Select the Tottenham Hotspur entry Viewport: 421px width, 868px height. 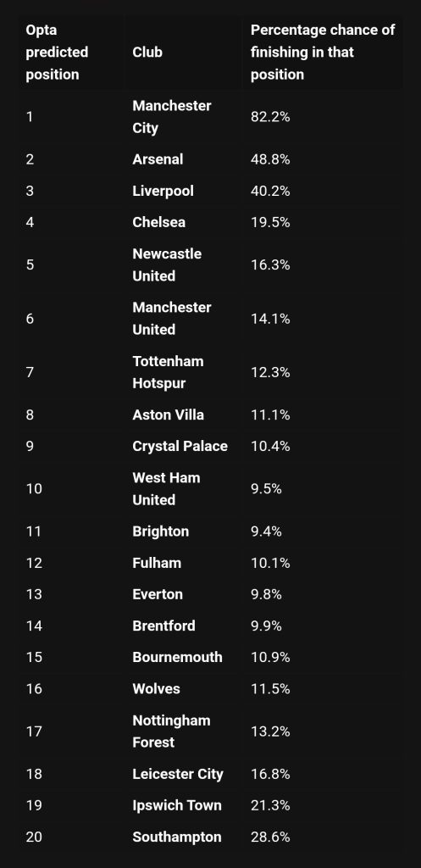tap(169, 372)
